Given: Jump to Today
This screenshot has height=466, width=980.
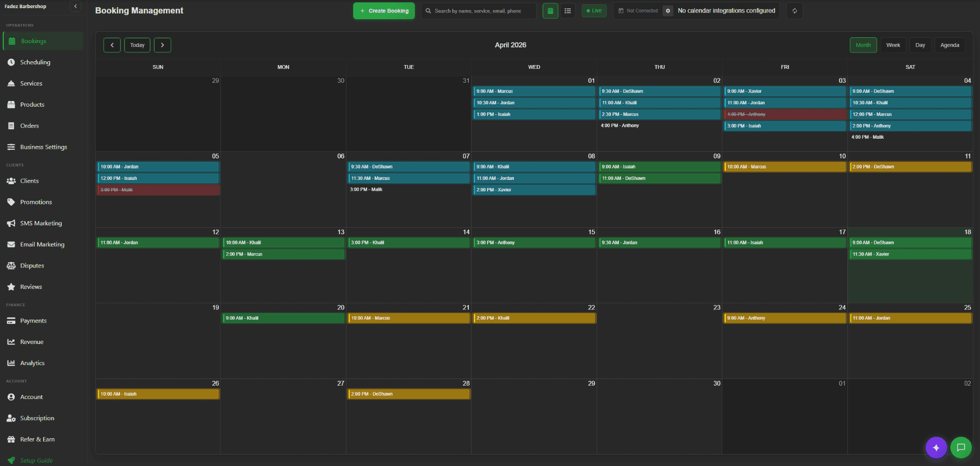Looking at the screenshot, I should (137, 45).
